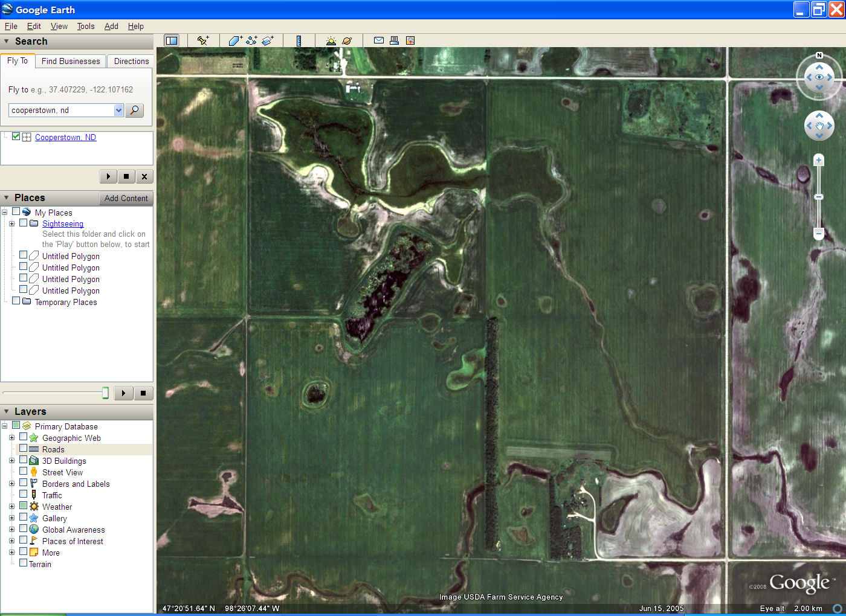Collapse the My Places tree node
This screenshot has width=846, height=616.
pyautogui.click(x=4, y=212)
